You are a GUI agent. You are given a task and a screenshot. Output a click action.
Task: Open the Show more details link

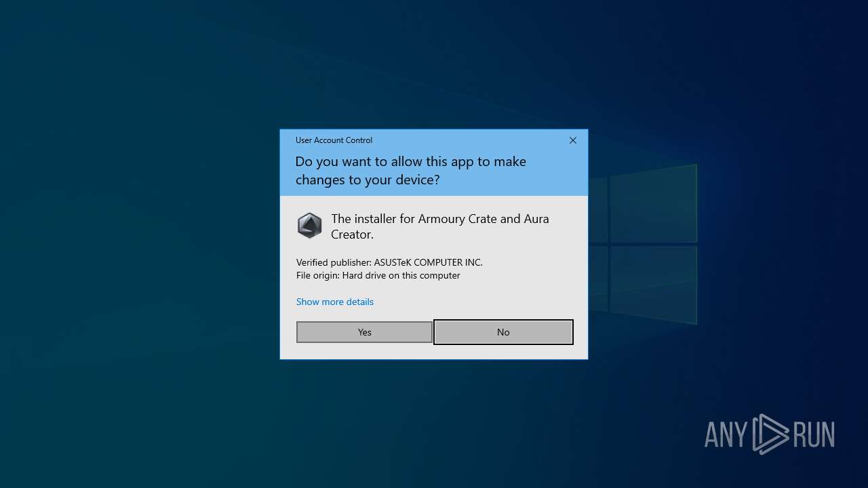tap(335, 302)
